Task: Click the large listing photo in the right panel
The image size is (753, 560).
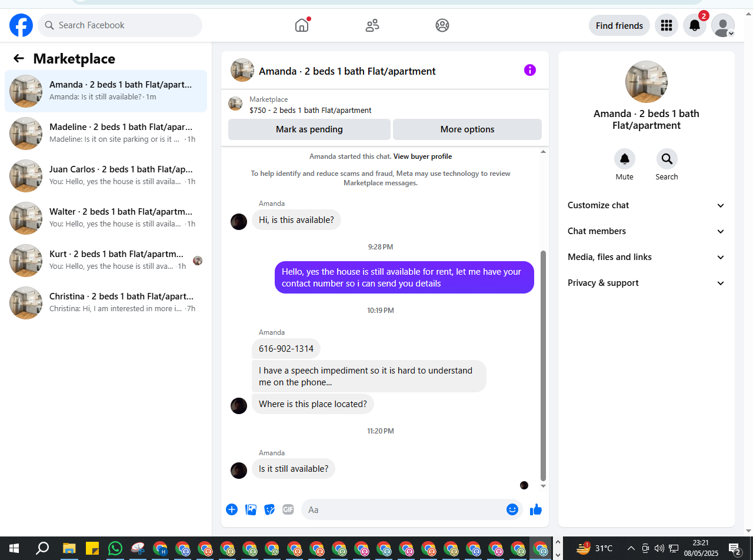Action: 647,82
